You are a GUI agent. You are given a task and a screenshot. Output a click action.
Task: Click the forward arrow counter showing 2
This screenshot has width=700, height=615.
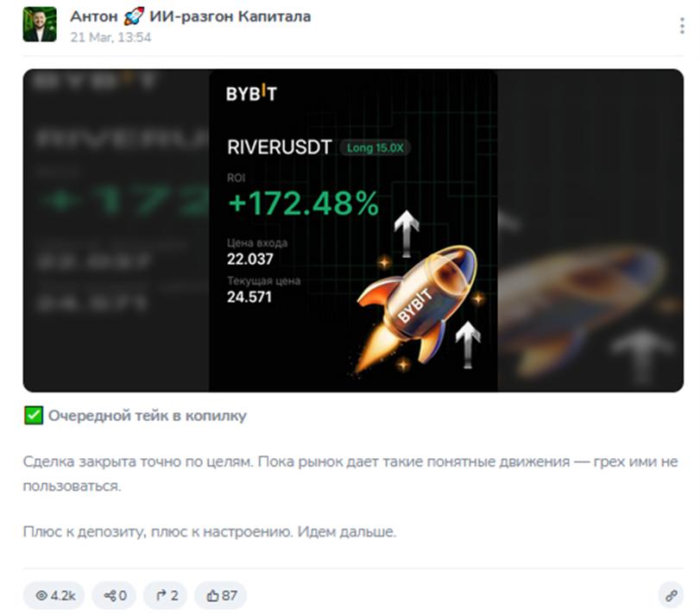165,595
